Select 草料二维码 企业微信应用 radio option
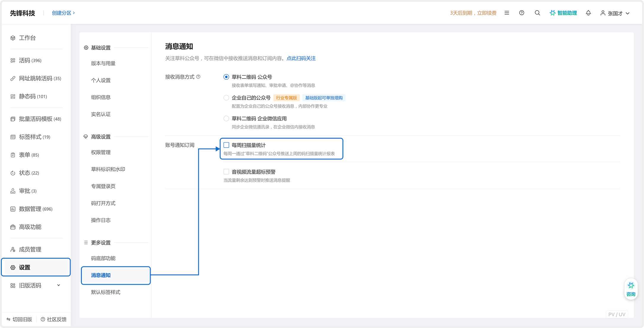 click(x=226, y=119)
